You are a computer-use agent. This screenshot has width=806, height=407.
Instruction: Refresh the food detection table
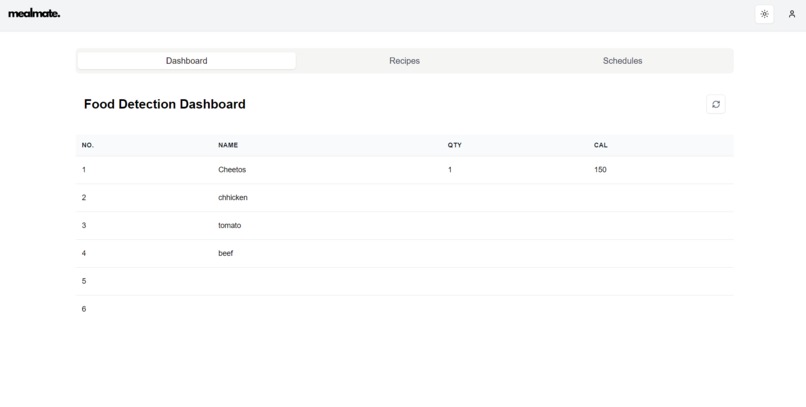(x=716, y=104)
